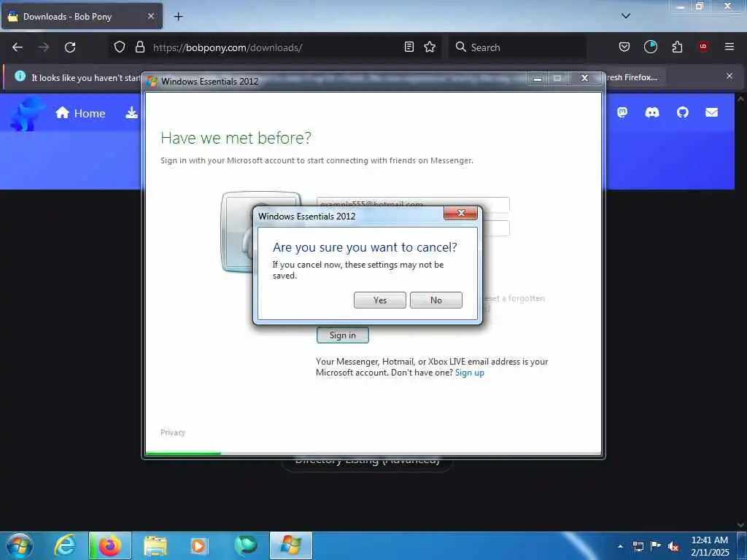The height and width of the screenshot is (560, 747).
Task: Open the Discord icon on site header
Action: [651, 112]
